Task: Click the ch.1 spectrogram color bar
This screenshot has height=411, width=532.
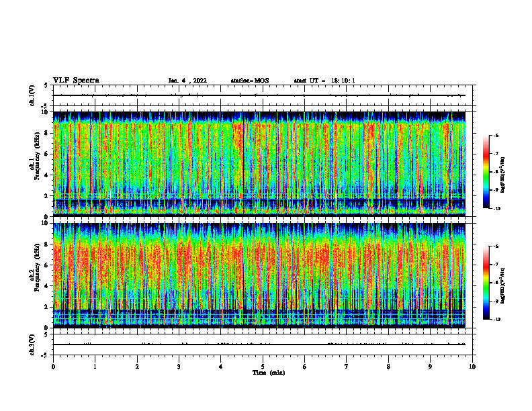Action: pyautogui.click(x=486, y=172)
